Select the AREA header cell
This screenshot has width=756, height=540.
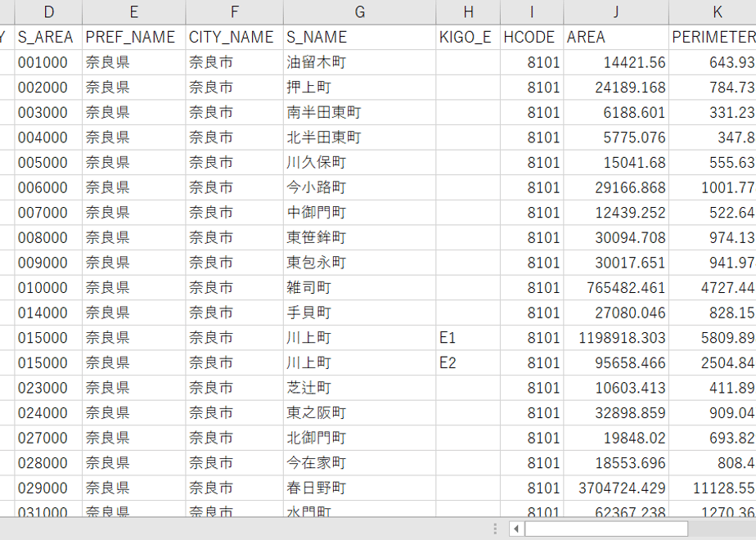(x=616, y=37)
